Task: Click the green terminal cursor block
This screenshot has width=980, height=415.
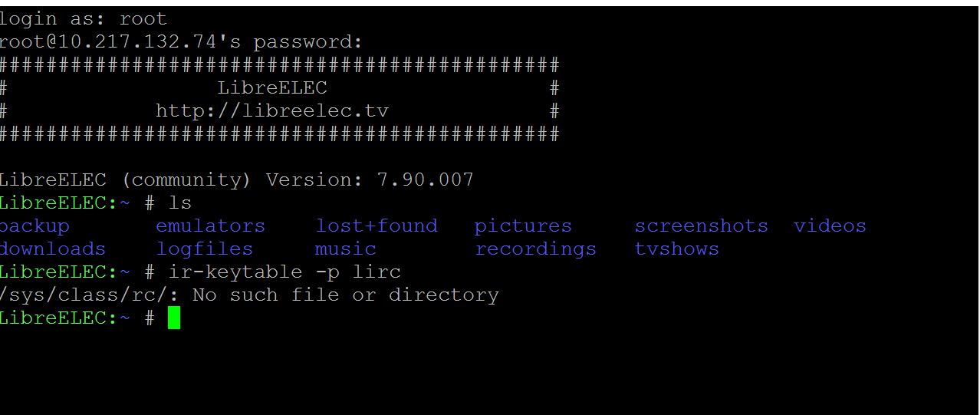Action: [x=174, y=318]
